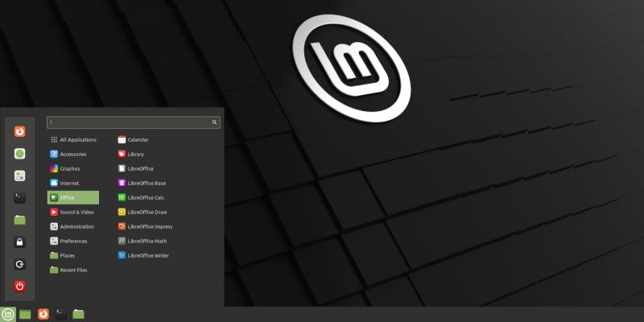The width and height of the screenshot is (644, 322).
Task: Click the magnifier icon in the search box
Action: 214,122
